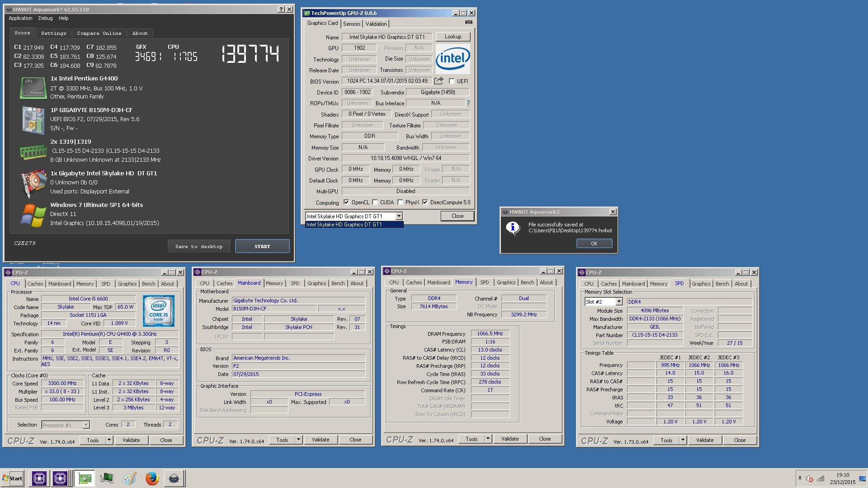The width and height of the screenshot is (868, 488).
Task: Switch to first CPU-Z taskbar icon
Action: point(39,479)
